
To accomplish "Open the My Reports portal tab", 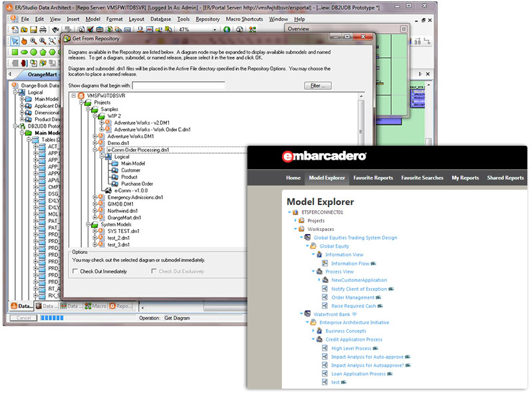I will click(465, 178).
